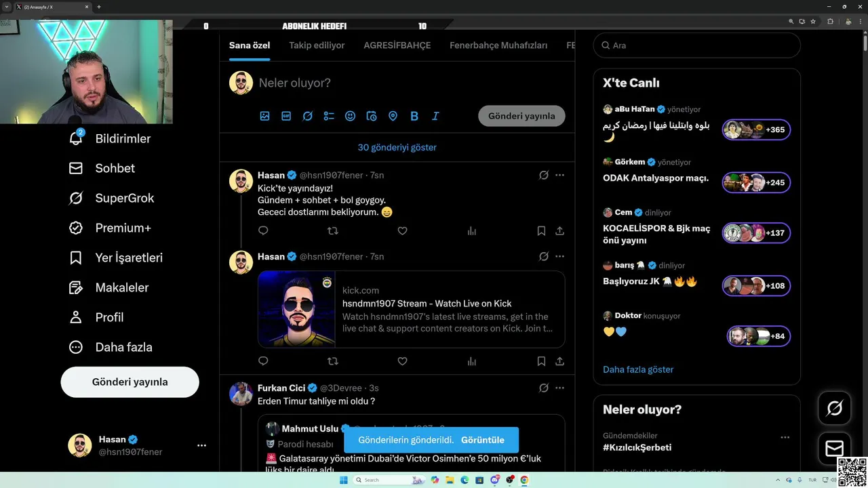The image size is (868, 488).
Task: Like the kick.com link post
Action: point(402,361)
